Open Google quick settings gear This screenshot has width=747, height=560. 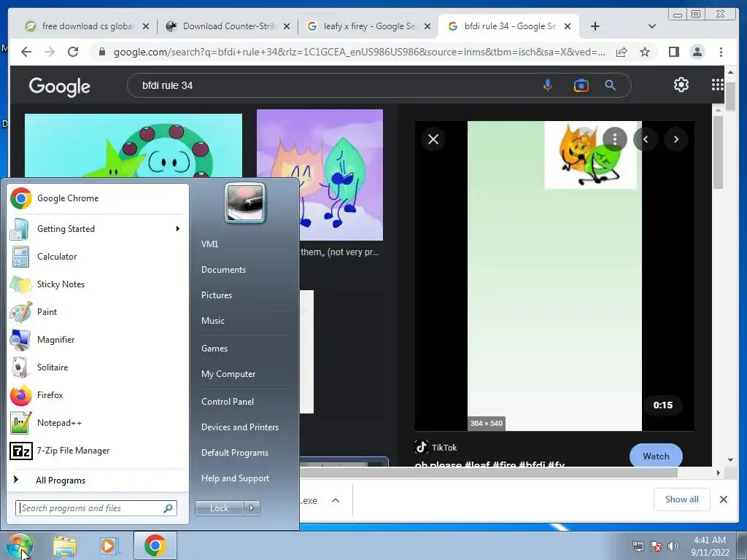681,85
